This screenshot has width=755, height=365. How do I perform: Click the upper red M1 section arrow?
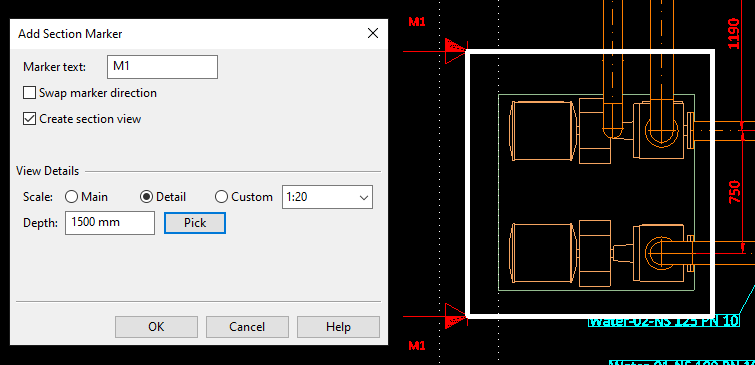point(455,51)
